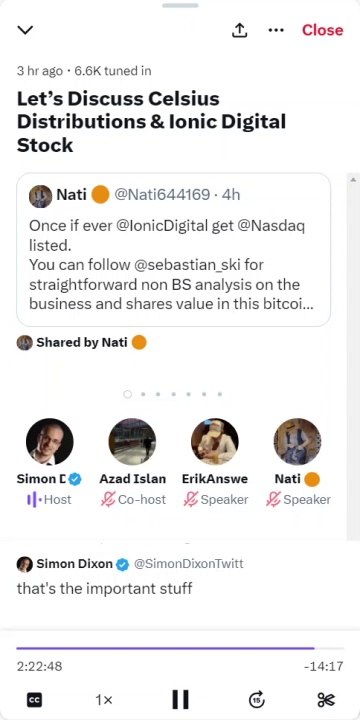Change the 1× playback speed
Screen dimensions: 360x720
point(104,700)
